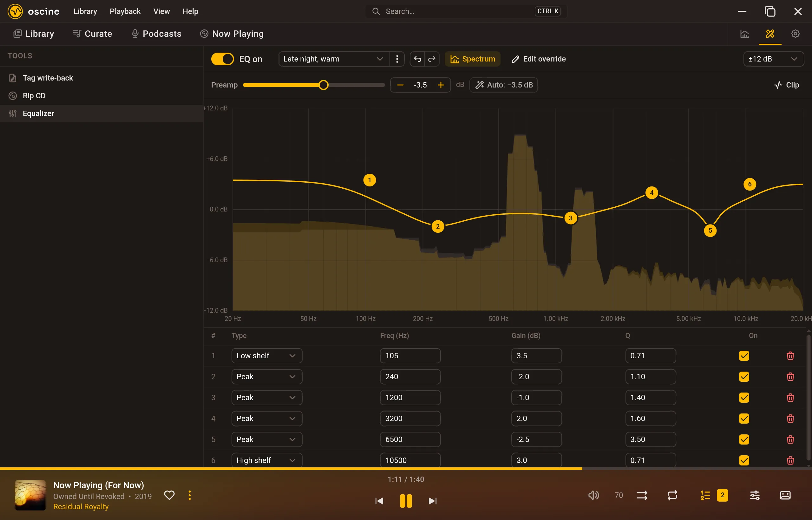Screen dimensions: 812x520
Task: Disable band 2 On checkbox
Action: pyautogui.click(x=744, y=377)
